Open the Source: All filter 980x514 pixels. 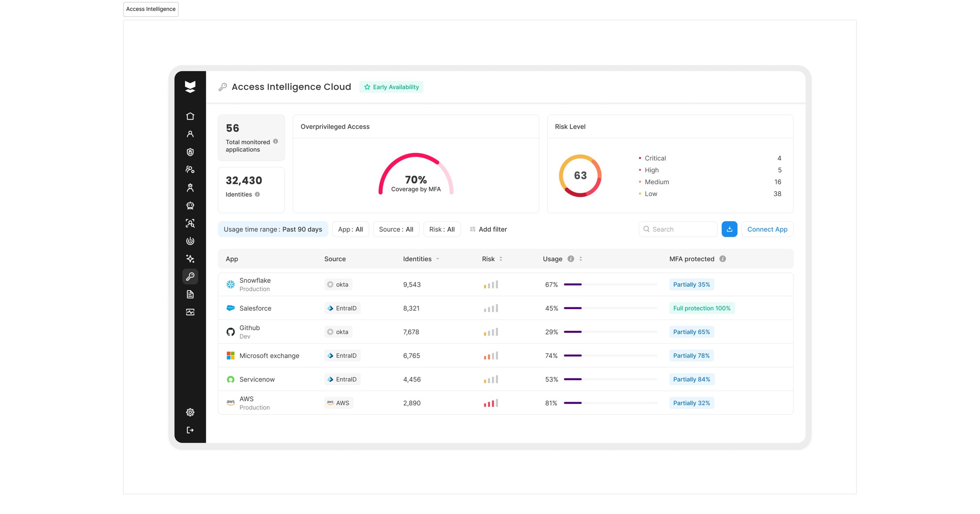tap(396, 229)
